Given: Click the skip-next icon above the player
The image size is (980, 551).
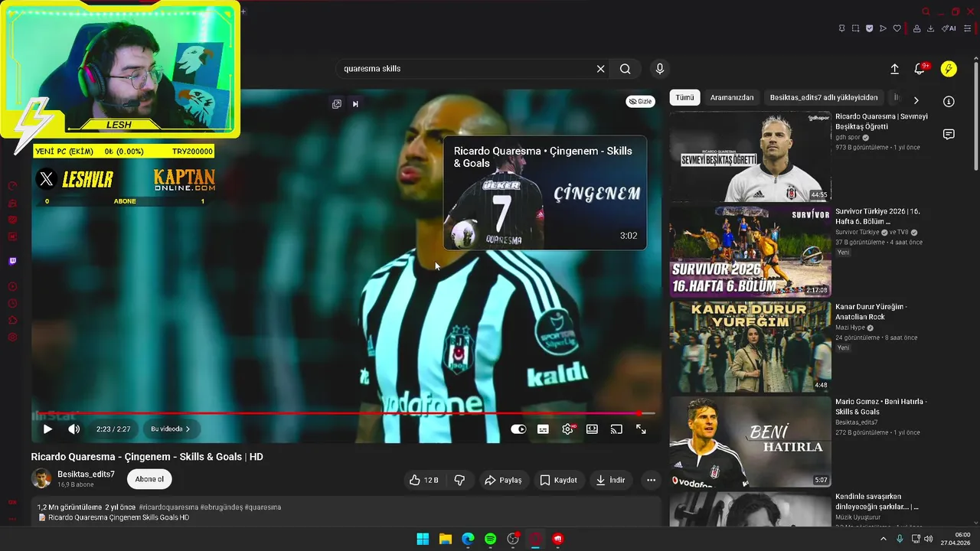Looking at the screenshot, I should click(x=355, y=104).
